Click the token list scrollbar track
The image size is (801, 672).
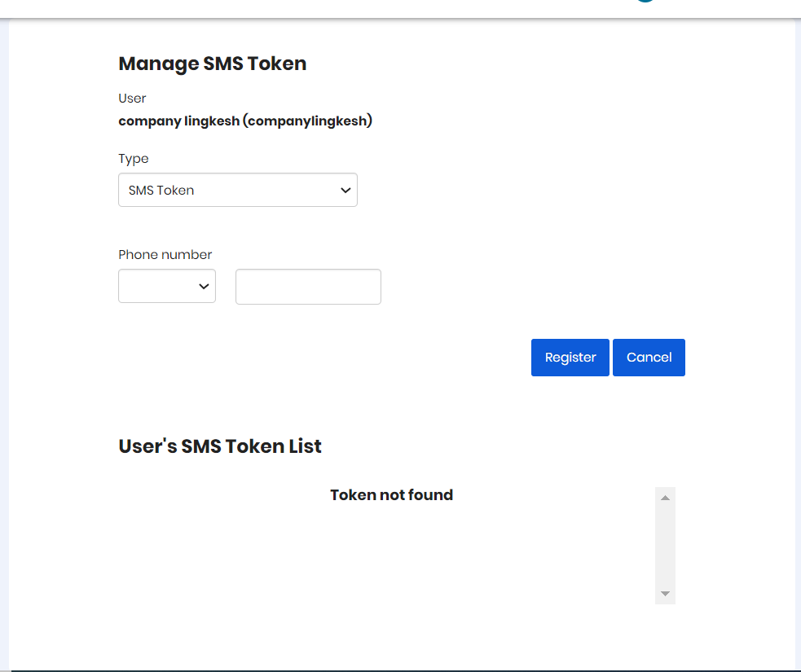click(665, 546)
